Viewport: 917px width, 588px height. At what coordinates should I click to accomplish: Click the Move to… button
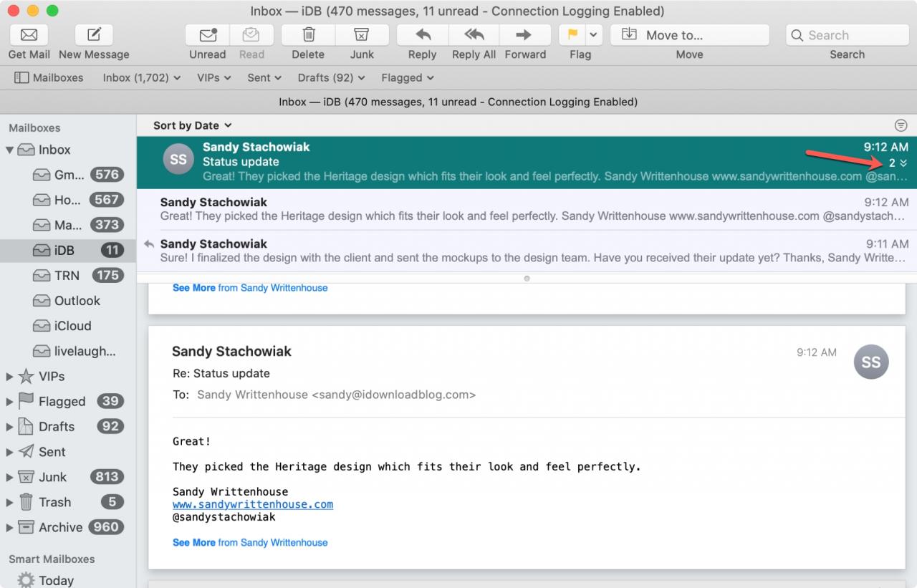[689, 34]
